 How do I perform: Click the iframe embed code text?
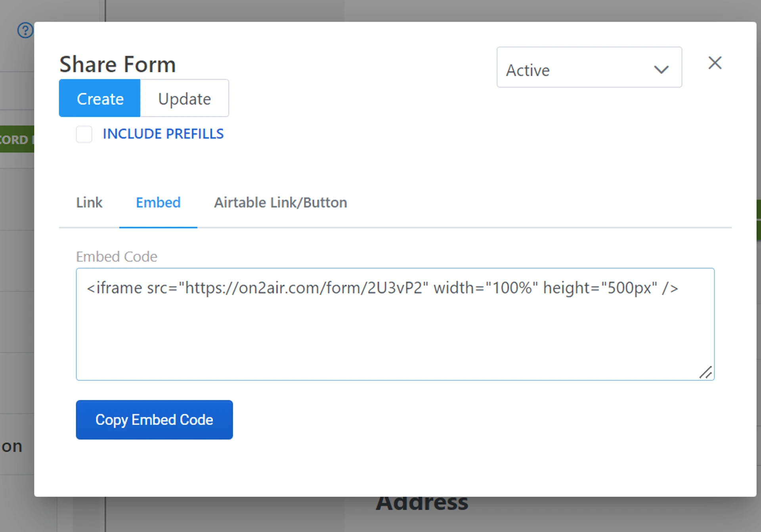(x=382, y=288)
